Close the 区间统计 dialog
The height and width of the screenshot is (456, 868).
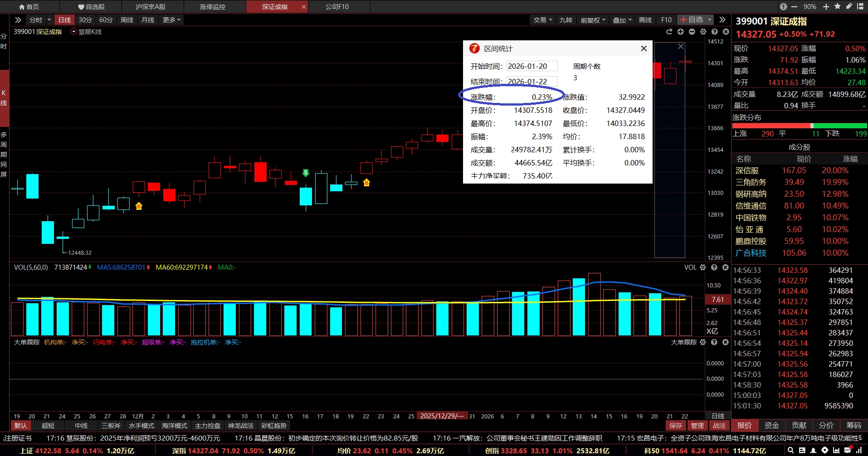click(x=644, y=49)
